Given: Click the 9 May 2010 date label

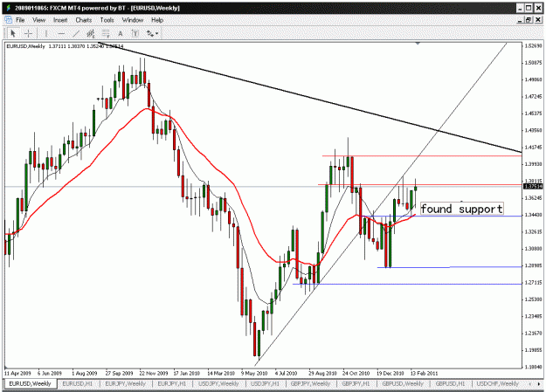Looking at the screenshot, I should click(254, 373).
